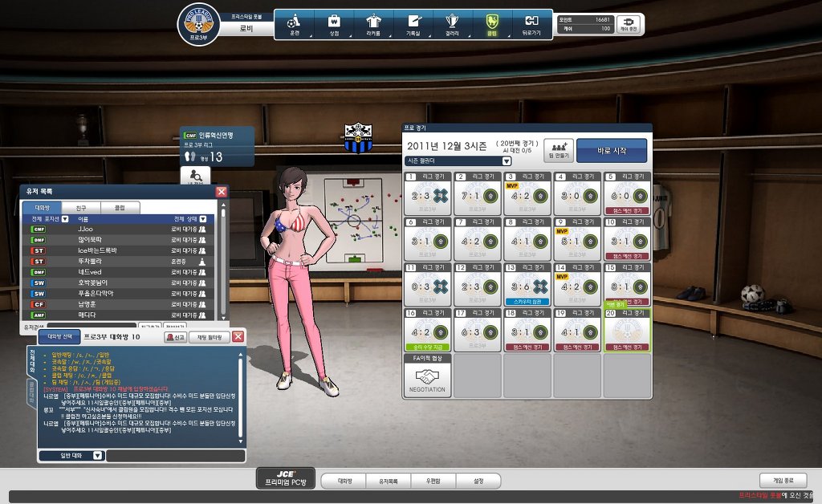
Task: Click the 게임 종료 exit game button
Action: [x=783, y=480]
